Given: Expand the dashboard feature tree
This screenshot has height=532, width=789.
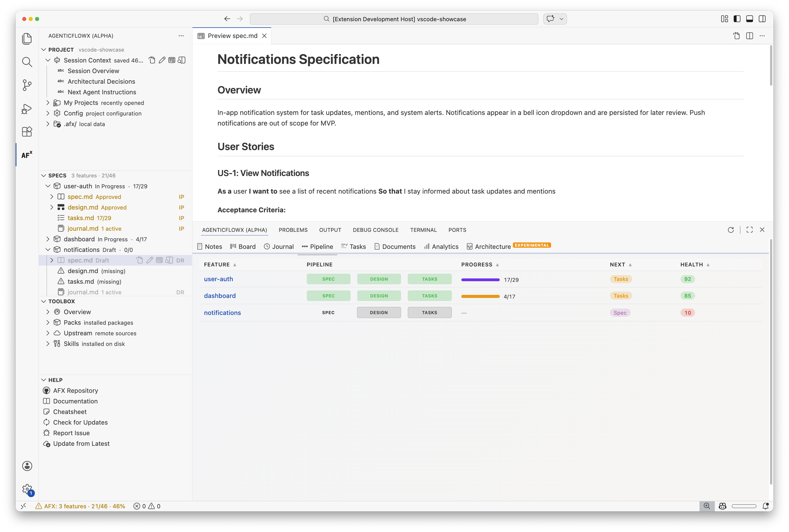Looking at the screenshot, I should click(48, 239).
